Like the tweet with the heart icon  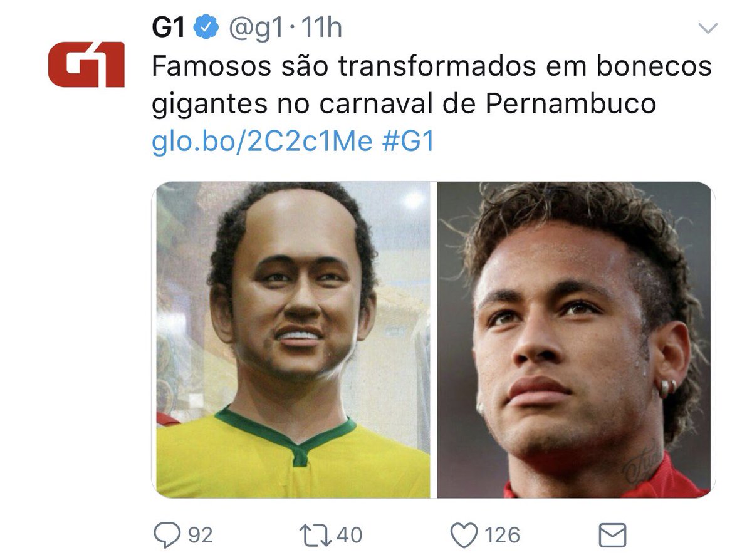point(463,536)
